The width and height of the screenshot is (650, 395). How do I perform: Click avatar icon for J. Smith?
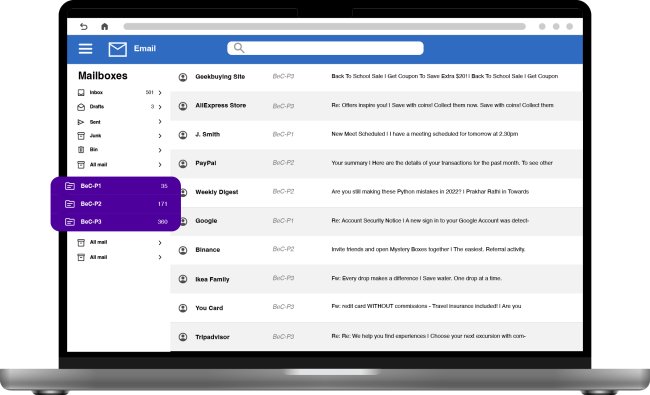tap(183, 135)
